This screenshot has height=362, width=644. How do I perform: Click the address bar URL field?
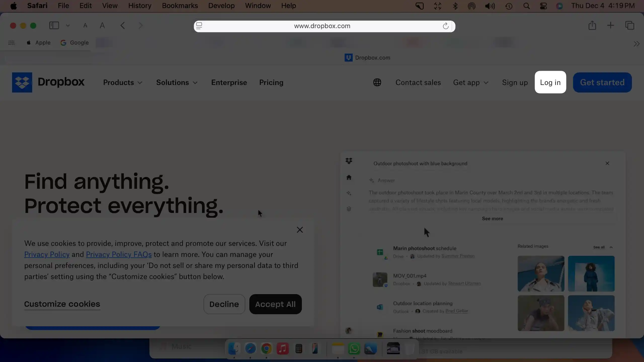pos(322,26)
